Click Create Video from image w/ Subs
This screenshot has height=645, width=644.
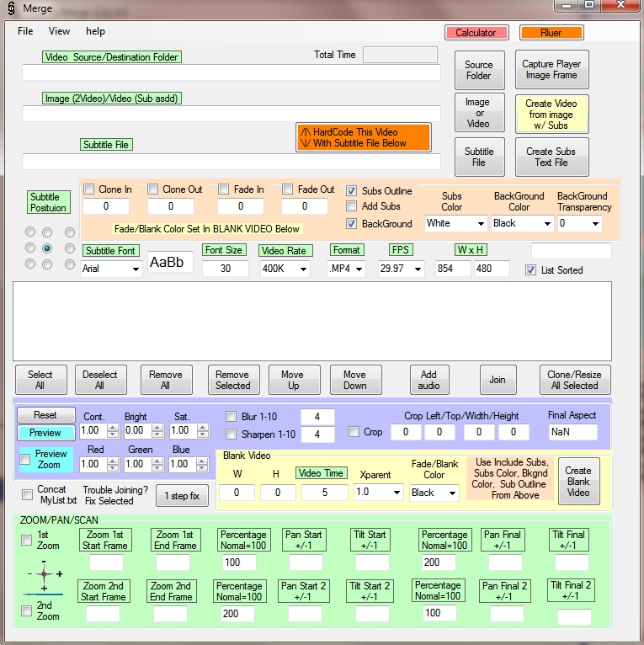pyautogui.click(x=551, y=115)
